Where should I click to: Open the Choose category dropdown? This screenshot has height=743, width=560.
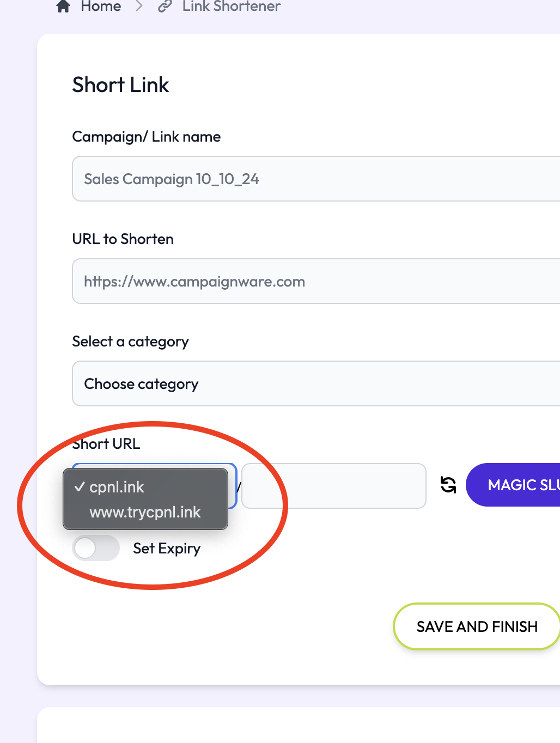[316, 384]
